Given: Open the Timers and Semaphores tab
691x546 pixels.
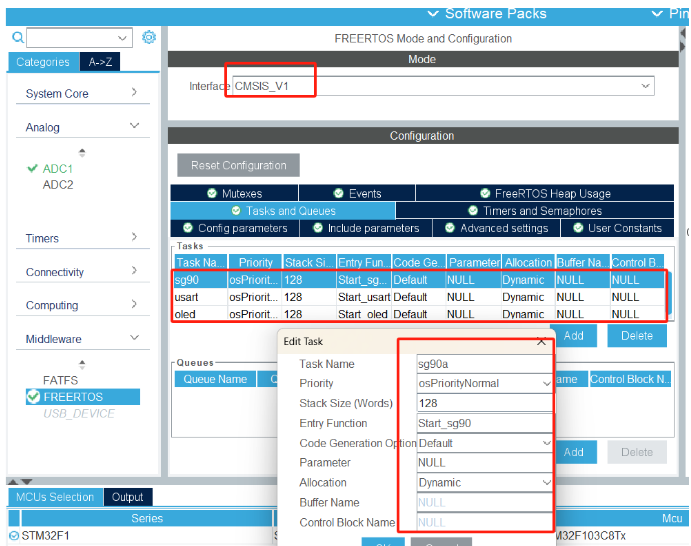Looking at the screenshot, I should [535, 211].
